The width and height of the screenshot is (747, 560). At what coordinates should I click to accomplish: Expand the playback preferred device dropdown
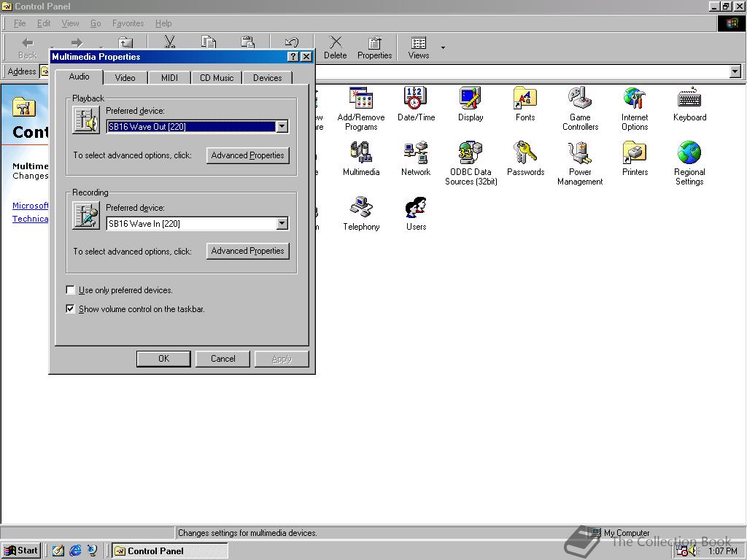pyautogui.click(x=282, y=127)
